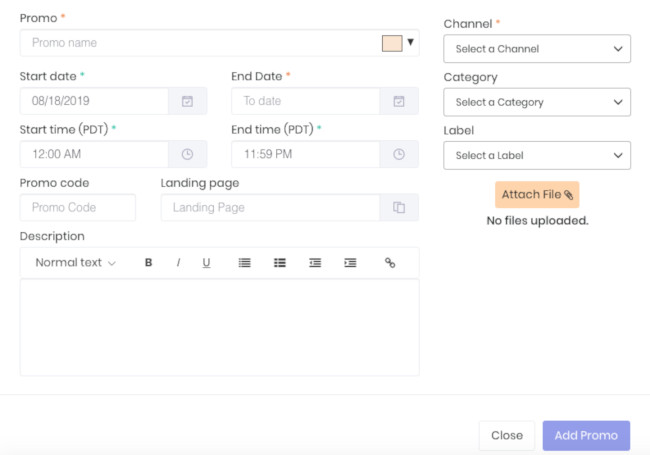This screenshot has height=455, width=650.
Task: Expand the Select a Category dropdown
Action: coord(537,102)
